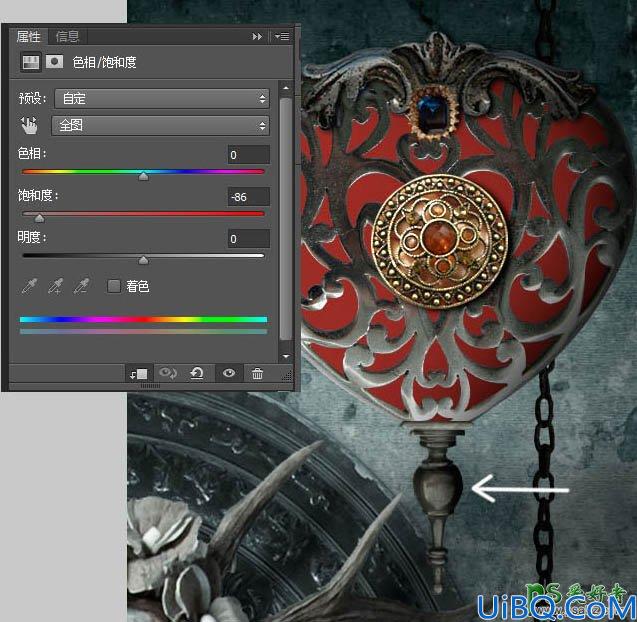Click the panel resize grip corner
This screenshot has height=622, width=637.
tap(287, 376)
